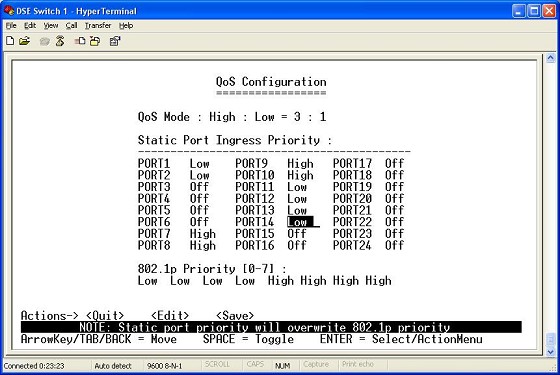Open the Transfer menu

[98, 26]
